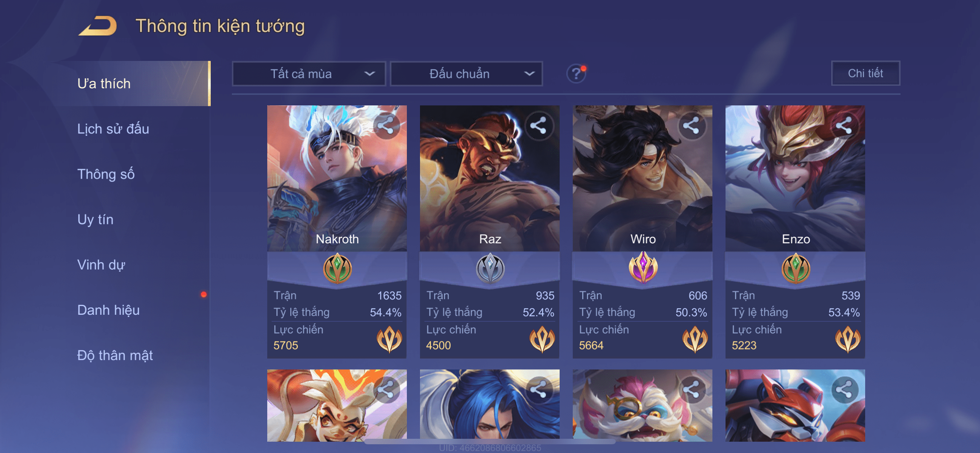Open the Thông số tab
The image size is (980, 453).
(106, 174)
